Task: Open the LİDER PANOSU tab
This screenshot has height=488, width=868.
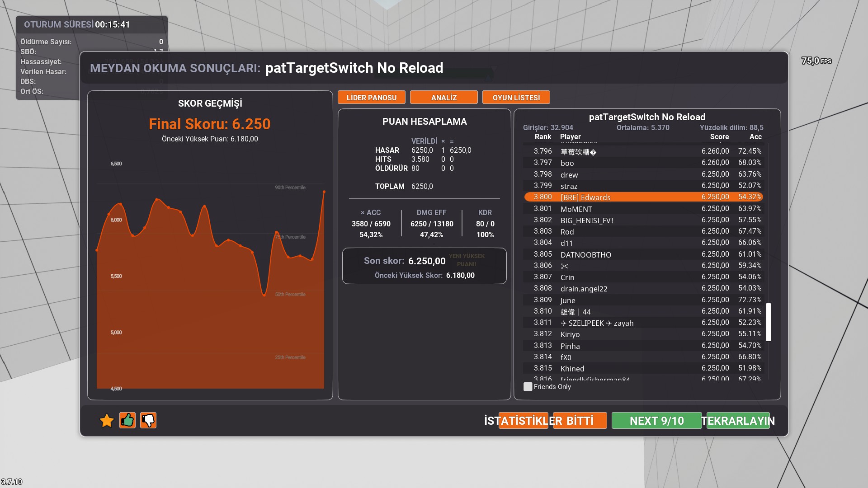Action: click(371, 98)
